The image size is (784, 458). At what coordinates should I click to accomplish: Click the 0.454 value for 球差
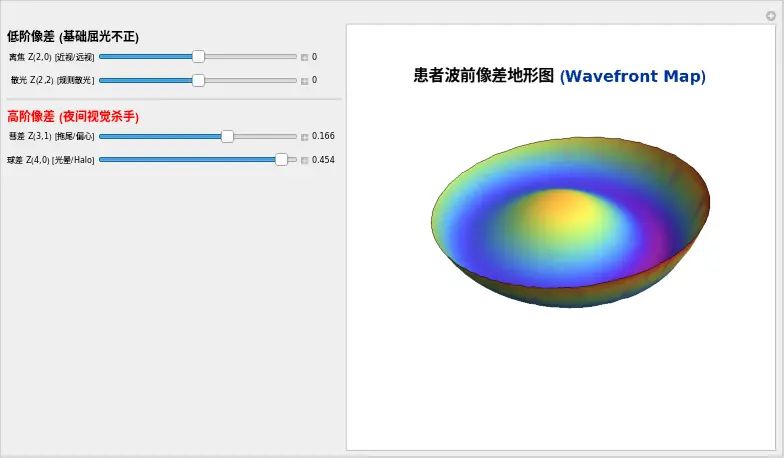point(323,160)
